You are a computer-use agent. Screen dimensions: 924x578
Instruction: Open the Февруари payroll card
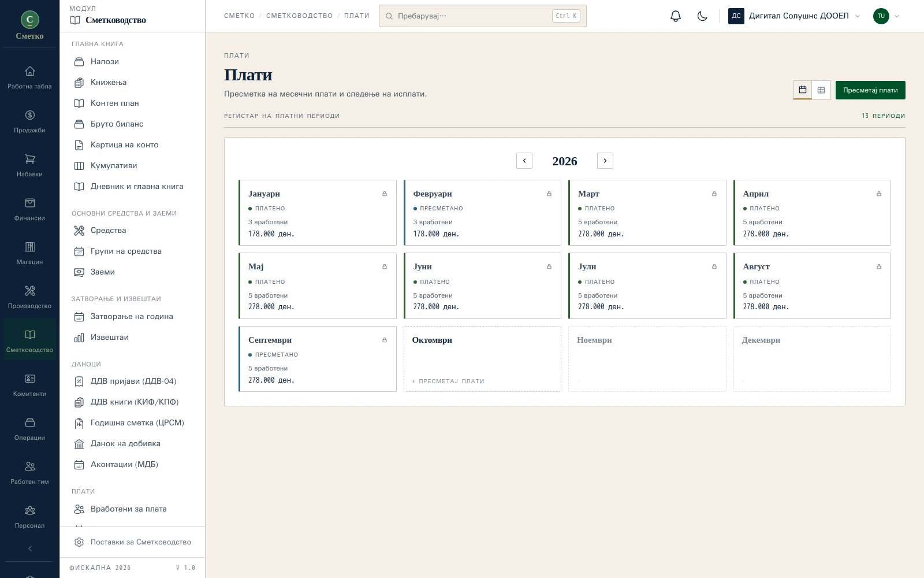[482, 213]
